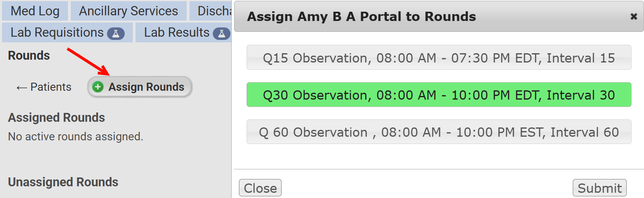
Task: Open the partially hidden Discharge tab
Action: 214,11
